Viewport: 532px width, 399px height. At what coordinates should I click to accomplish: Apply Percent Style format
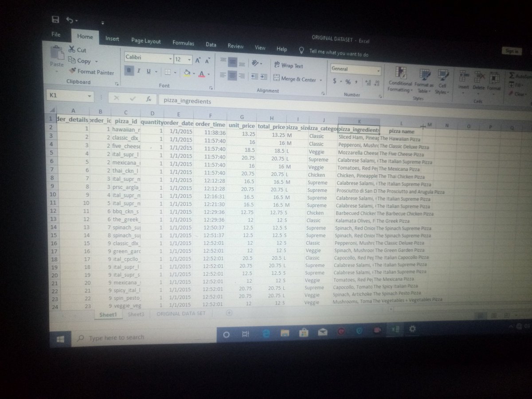coord(348,82)
